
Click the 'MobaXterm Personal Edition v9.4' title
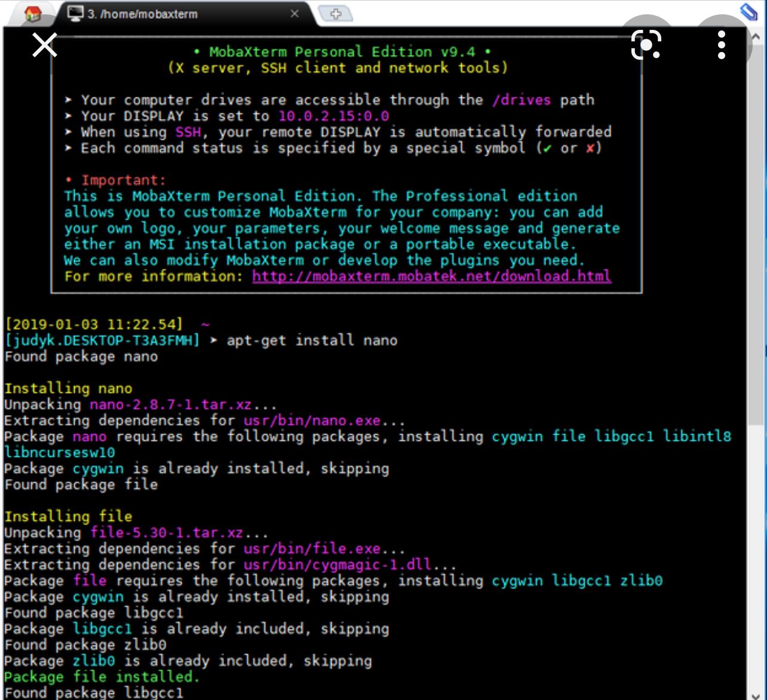point(342,52)
